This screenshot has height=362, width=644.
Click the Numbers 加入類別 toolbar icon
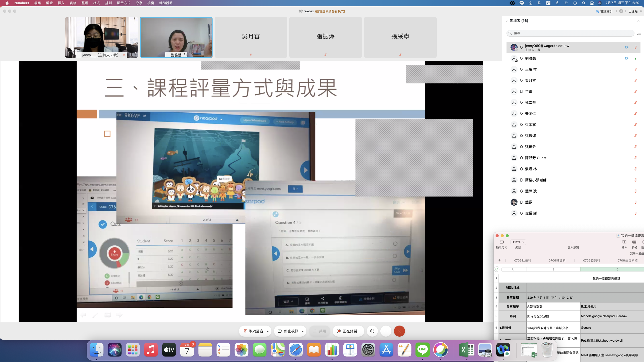coord(573,242)
